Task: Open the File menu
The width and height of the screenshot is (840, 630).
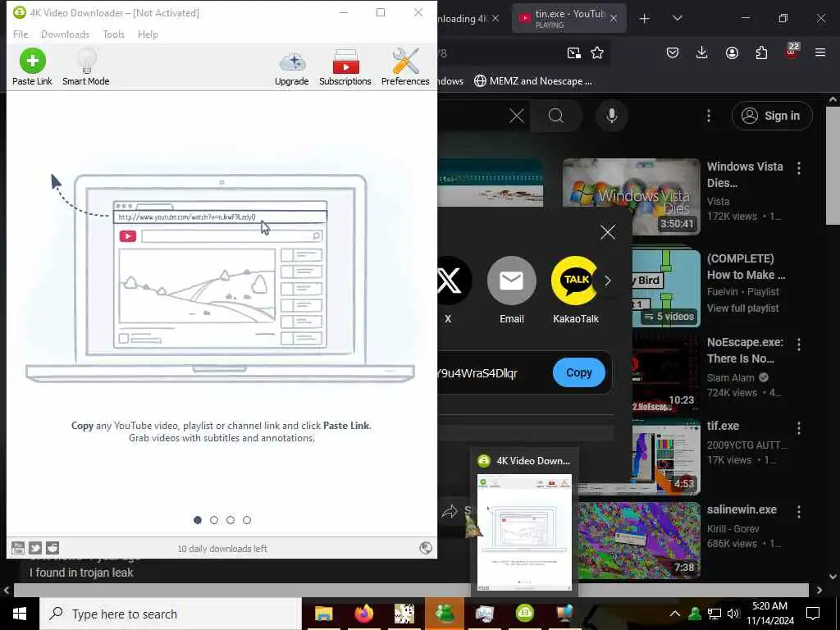Action: (x=21, y=34)
